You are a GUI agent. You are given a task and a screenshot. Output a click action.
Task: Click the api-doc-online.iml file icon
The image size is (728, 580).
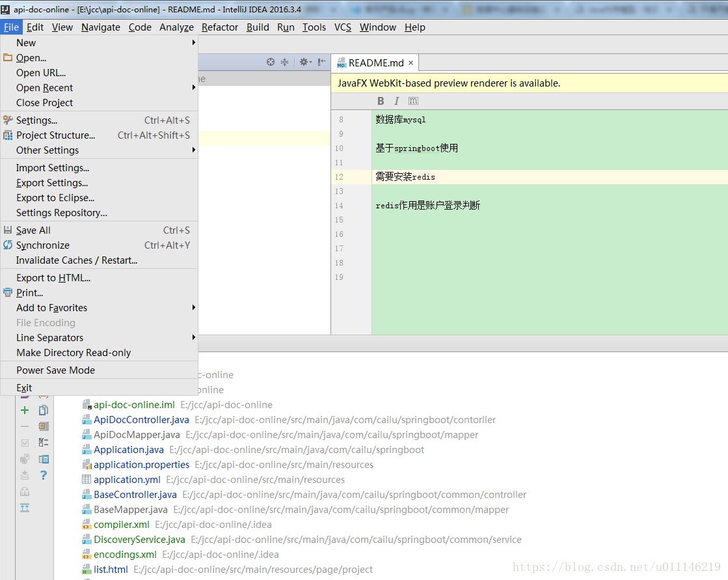click(x=87, y=404)
